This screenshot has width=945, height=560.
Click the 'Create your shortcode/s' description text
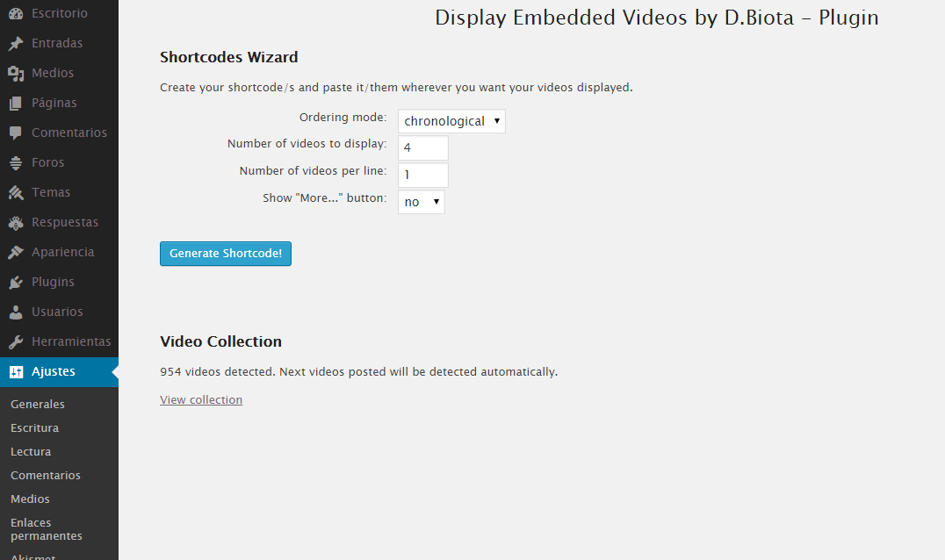[x=396, y=87]
